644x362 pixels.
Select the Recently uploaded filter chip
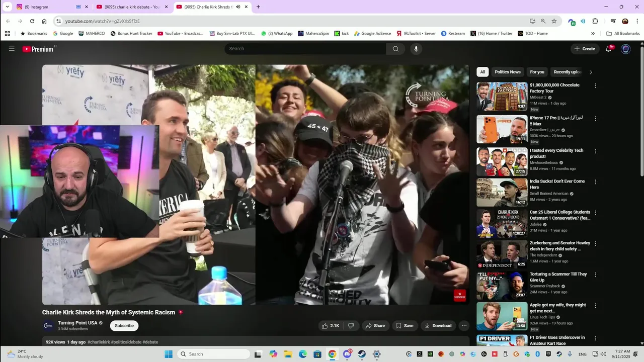(x=567, y=72)
